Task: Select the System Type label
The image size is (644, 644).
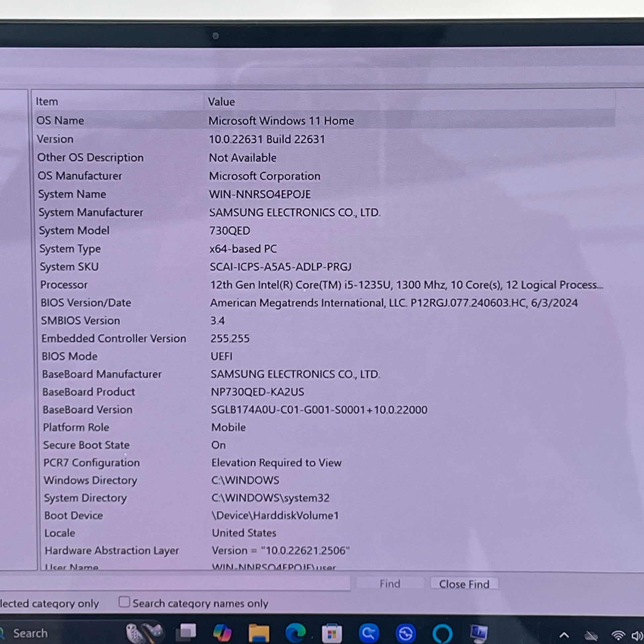Action: click(70, 249)
